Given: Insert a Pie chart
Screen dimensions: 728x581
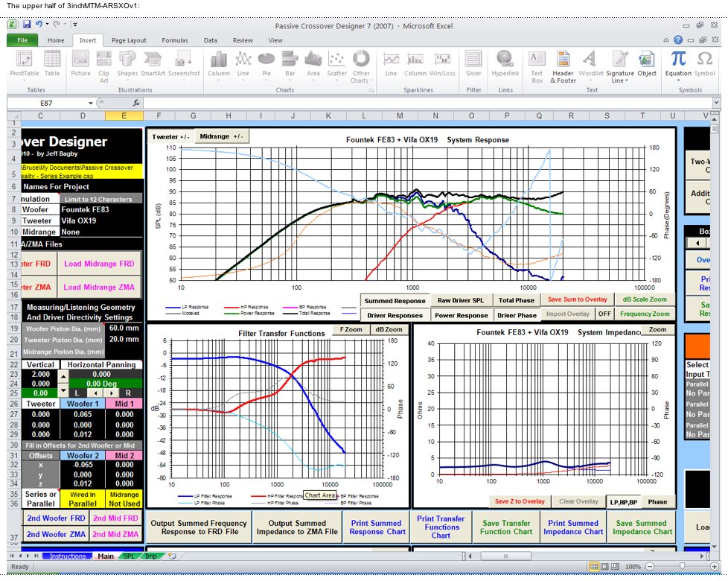Looking at the screenshot, I should pyautogui.click(x=266, y=63).
